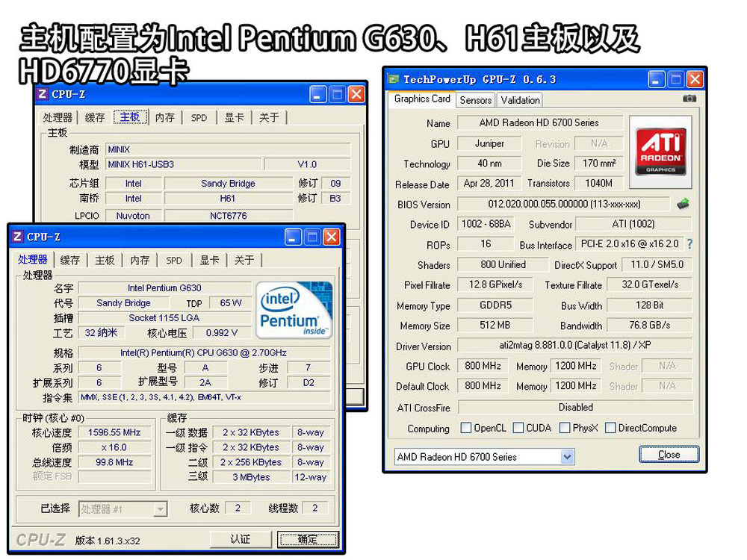This screenshot has height=560, width=747.
Task: Click the GPU-Z title bar application icon
Action: pyautogui.click(x=394, y=79)
